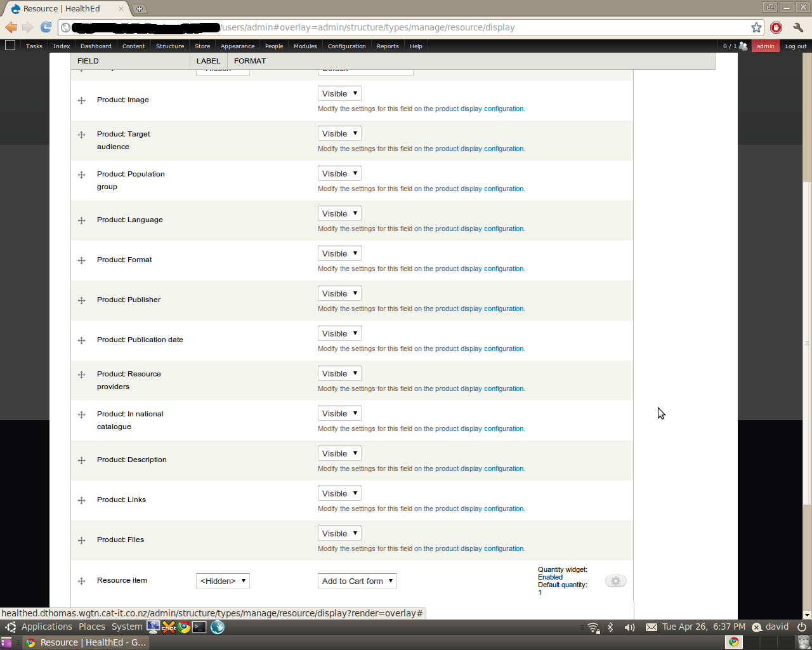
Task: Click the drag handle for Product: Image
Action: click(x=81, y=100)
